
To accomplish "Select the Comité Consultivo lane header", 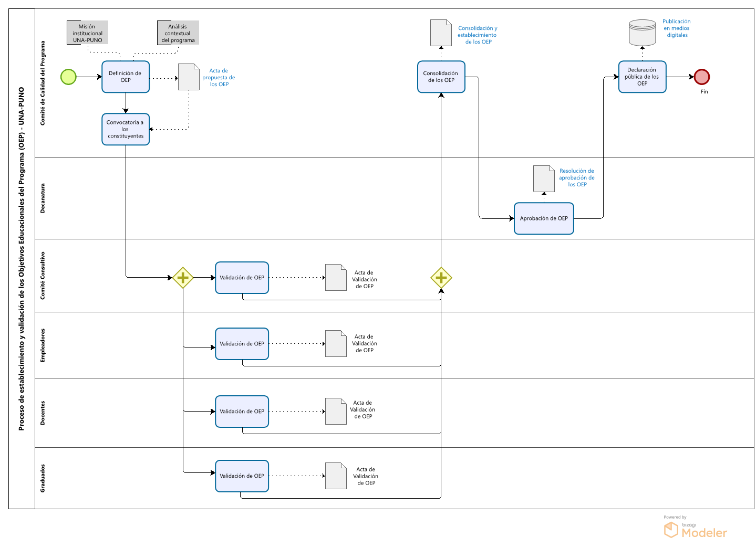I will 43,276.
